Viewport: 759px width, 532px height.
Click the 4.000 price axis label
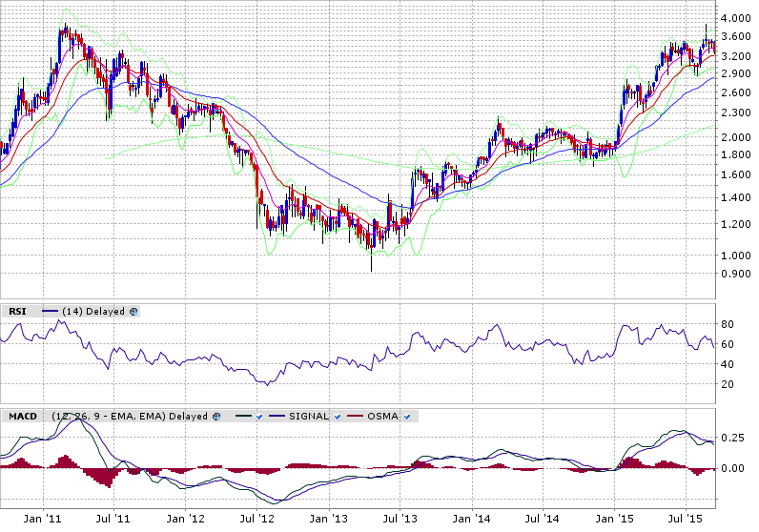pos(735,19)
